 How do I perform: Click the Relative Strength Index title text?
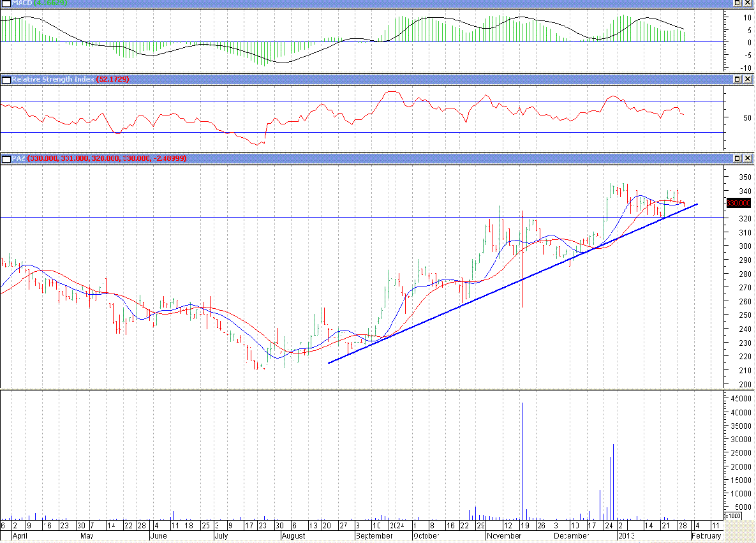[52, 79]
